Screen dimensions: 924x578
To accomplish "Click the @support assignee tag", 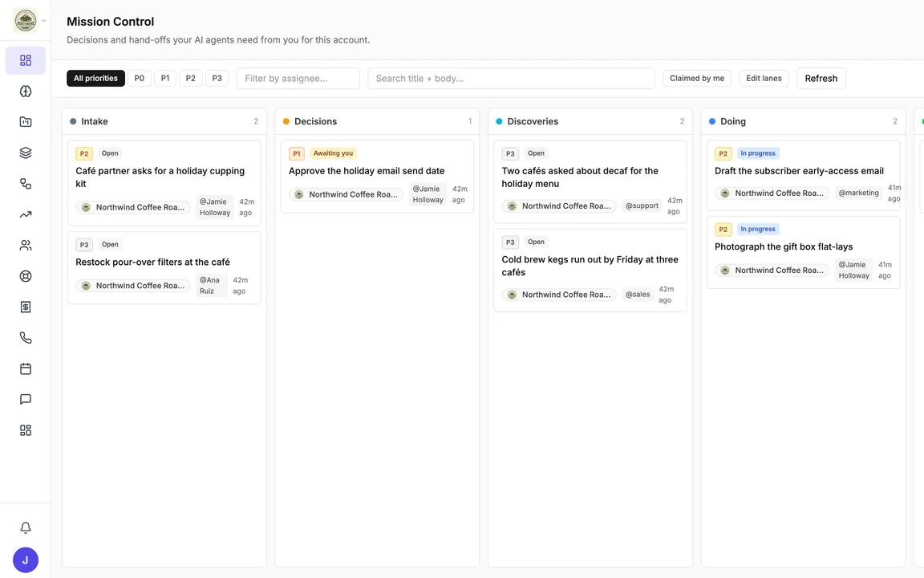I will (x=642, y=206).
